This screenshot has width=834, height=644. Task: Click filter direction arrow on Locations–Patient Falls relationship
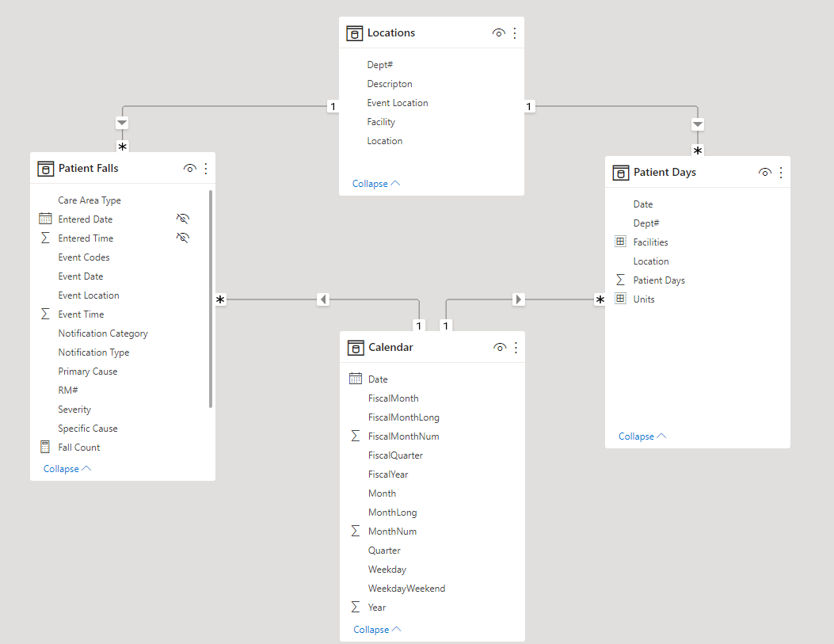(122, 123)
